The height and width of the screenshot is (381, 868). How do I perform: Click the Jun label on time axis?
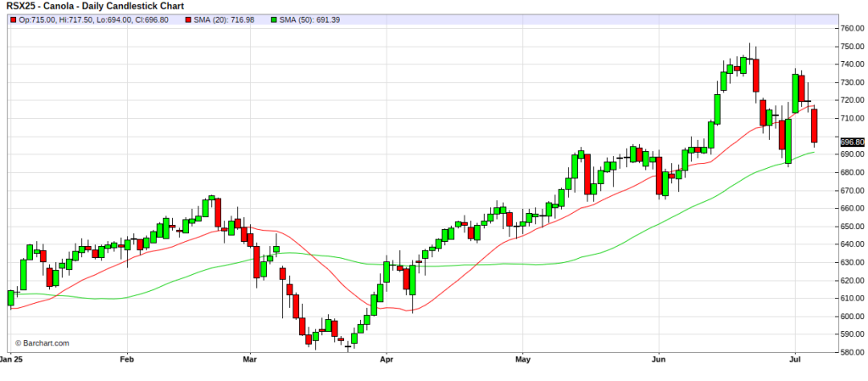coord(659,360)
